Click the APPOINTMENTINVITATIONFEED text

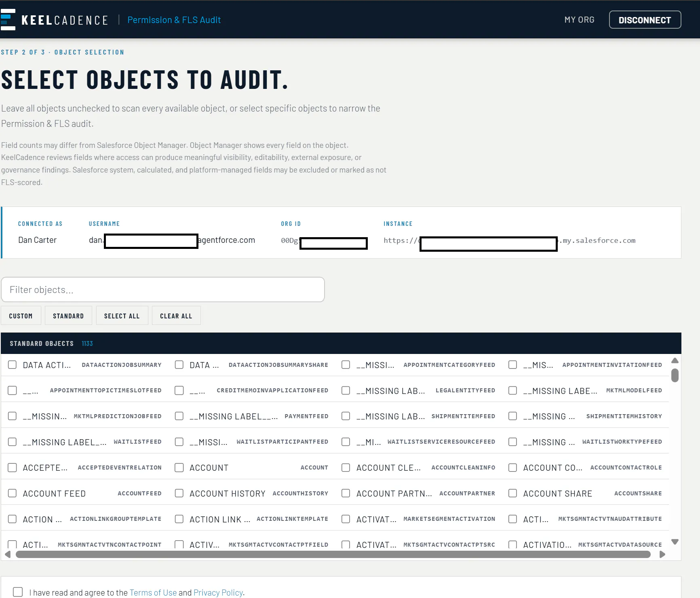coord(612,365)
